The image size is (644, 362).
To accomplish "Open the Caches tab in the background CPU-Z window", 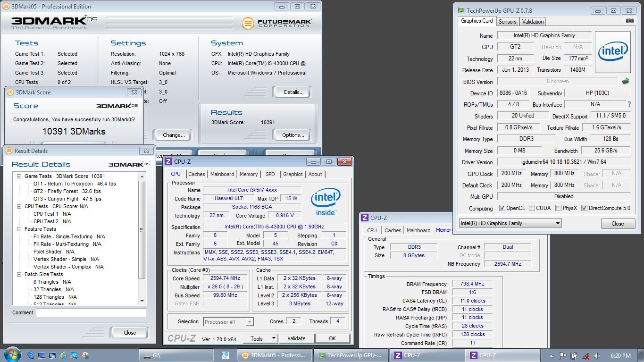I will click(393, 230).
